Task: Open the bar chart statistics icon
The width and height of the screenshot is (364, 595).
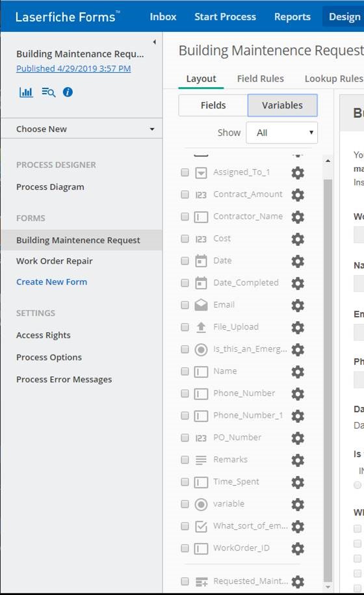Action: (x=26, y=92)
